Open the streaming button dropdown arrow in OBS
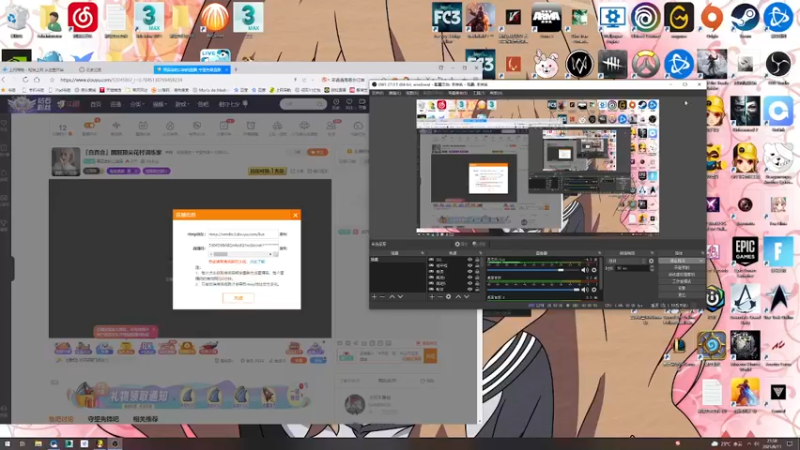This screenshot has width=800, height=450. [x=701, y=261]
